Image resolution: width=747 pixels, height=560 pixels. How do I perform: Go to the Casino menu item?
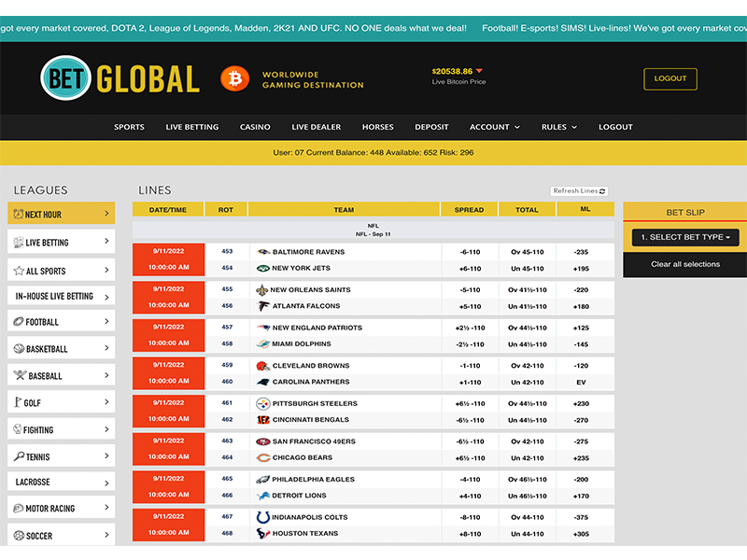(255, 127)
